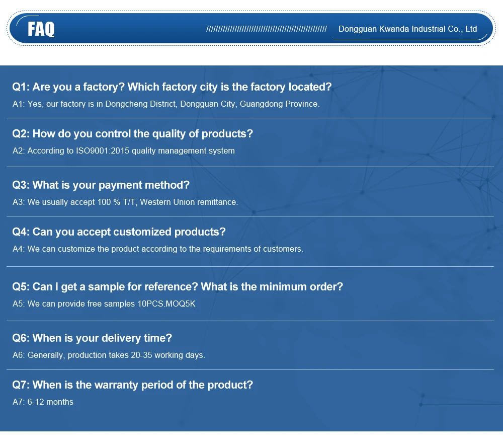Image resolution: width=503 pixels, height=448 pixels.
Task: Click the blue FAQ banner background
Action: (x=128, y=29)
